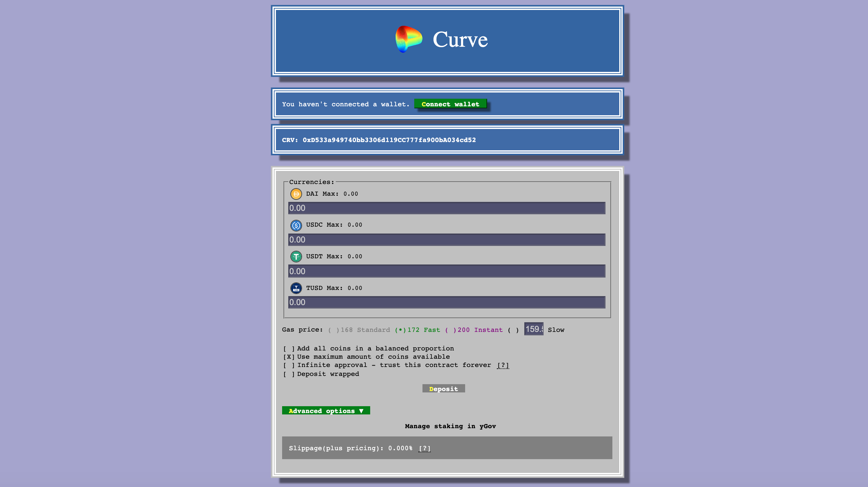Image resolution: width=868 pixels, height=487 pixels.
Task: Focus the DAI amount input field
Action: [446, 208]
